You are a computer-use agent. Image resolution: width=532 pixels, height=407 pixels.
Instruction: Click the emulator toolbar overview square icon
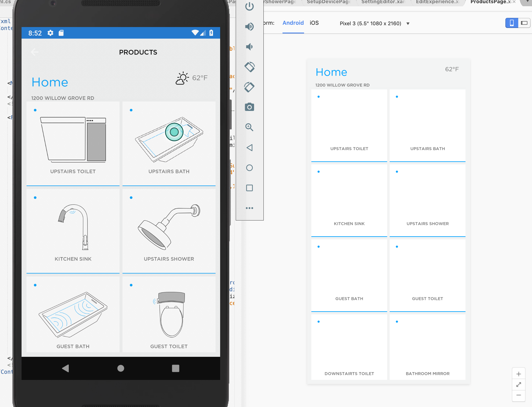click(249, 188)
